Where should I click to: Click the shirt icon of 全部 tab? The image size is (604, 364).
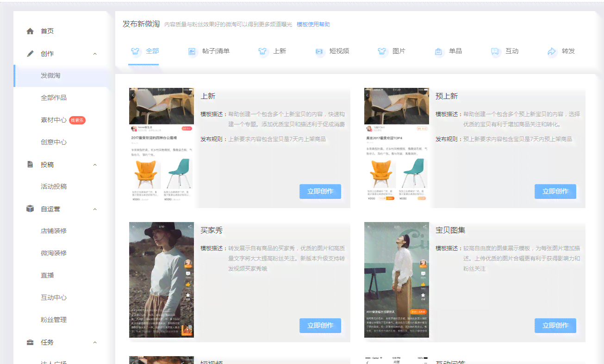[x=135, y=51]
